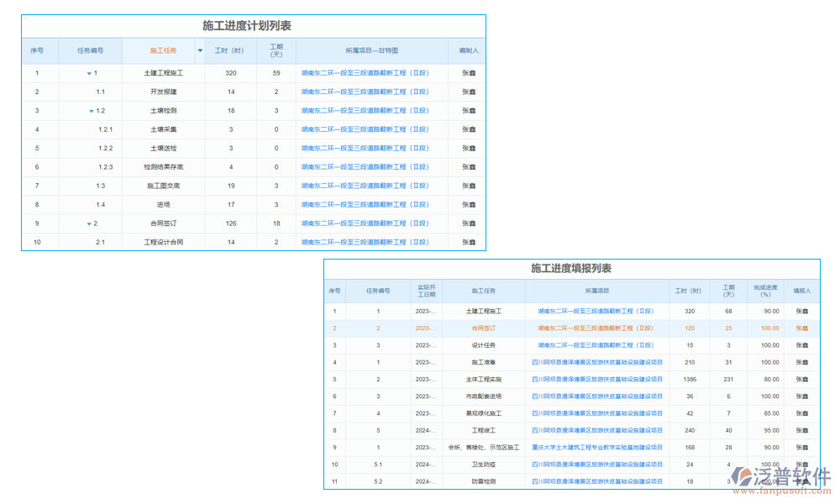Select the 卫生防疫 task row
The height and width of the screenshot is (504, 840).
tap(483, 465)
